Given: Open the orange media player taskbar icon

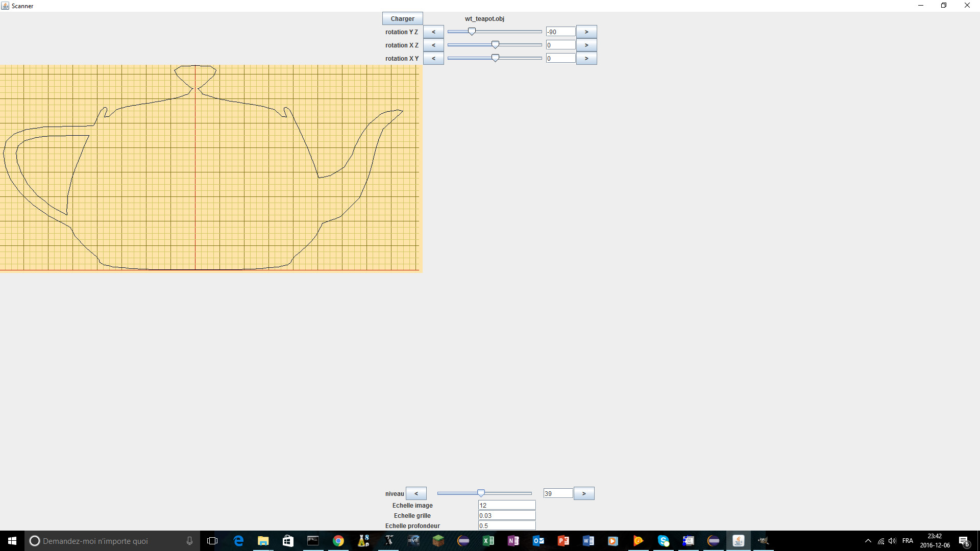Looking at the screenshot, I should pos(613,541).
